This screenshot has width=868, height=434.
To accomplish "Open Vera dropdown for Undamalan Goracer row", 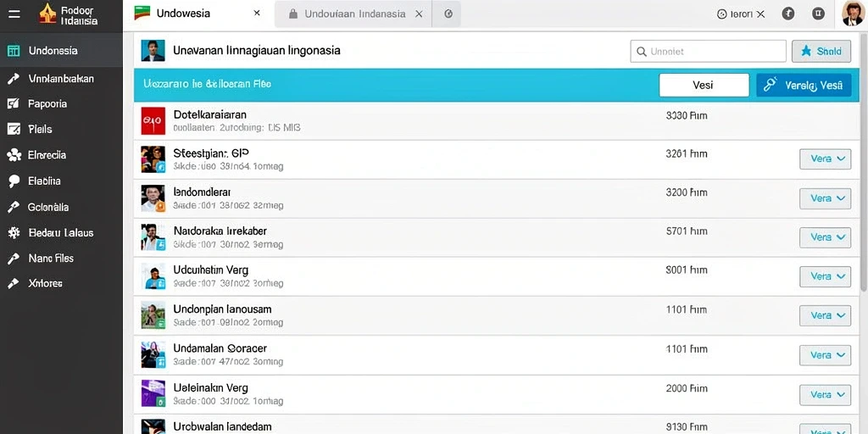I will [826, 355].
